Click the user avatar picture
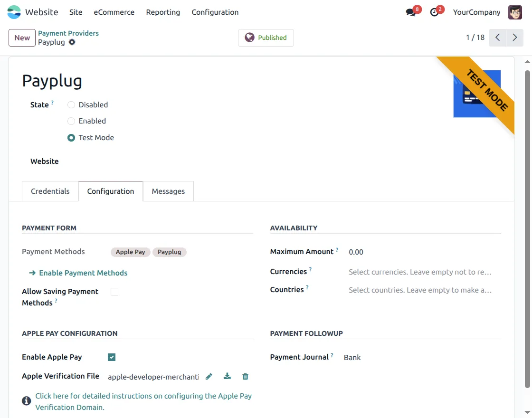This screenshot has width=532, height=418. (x=515, y=12)
